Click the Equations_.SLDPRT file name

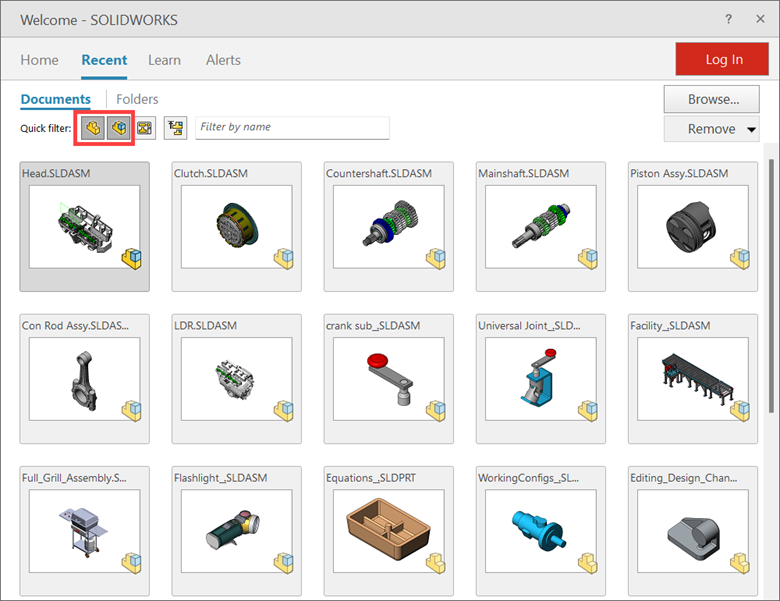pyautogui.click(x=371, y=478)
